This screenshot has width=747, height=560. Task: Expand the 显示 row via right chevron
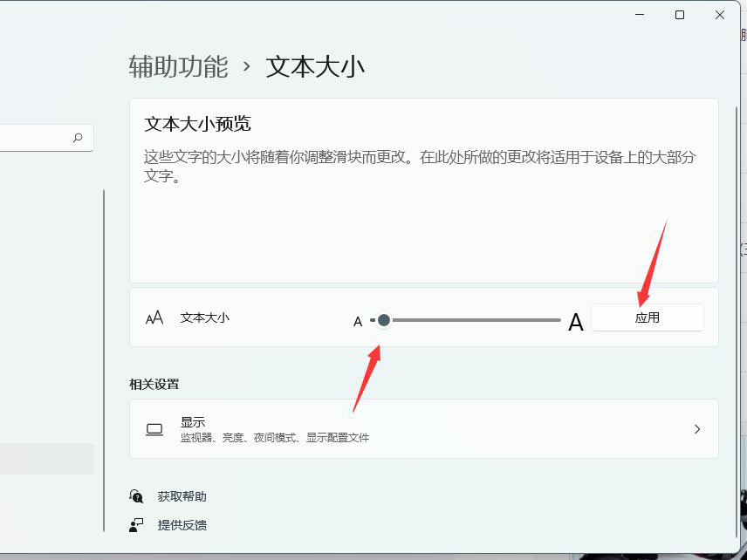coord(696,428)
